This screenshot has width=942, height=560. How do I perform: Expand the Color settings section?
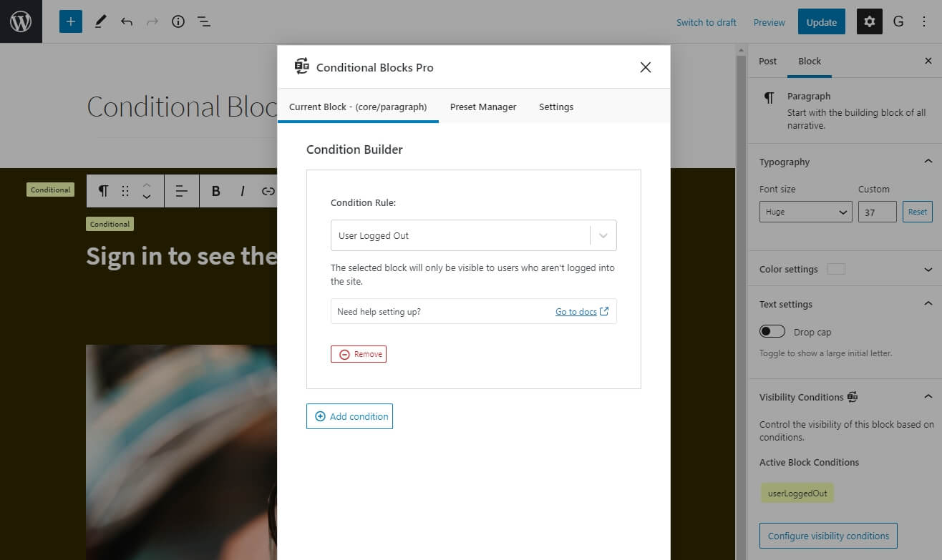pos(928,270)
